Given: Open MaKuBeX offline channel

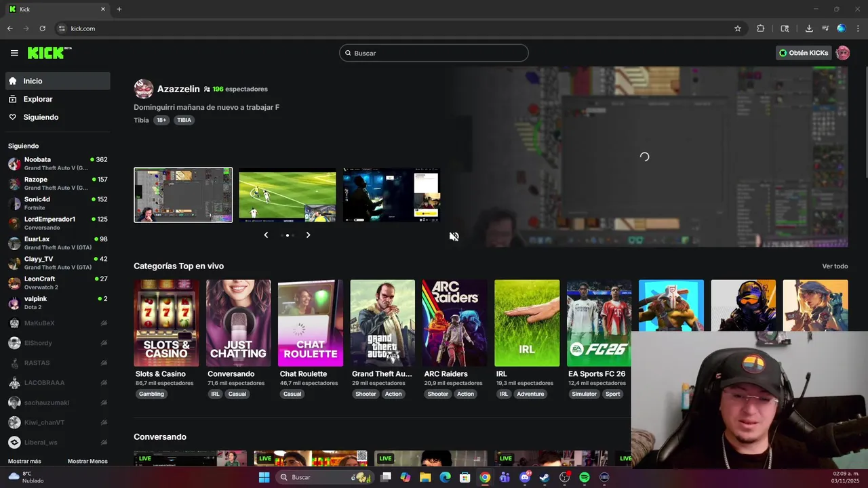Looking at the screenshot, I should click(x=58, y=323).
